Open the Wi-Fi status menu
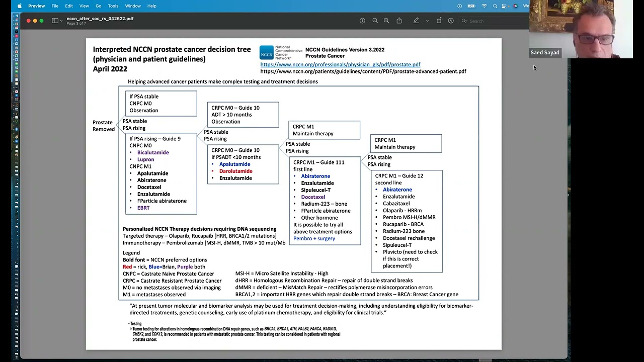 pyautogui.click(x=484, y=6)
